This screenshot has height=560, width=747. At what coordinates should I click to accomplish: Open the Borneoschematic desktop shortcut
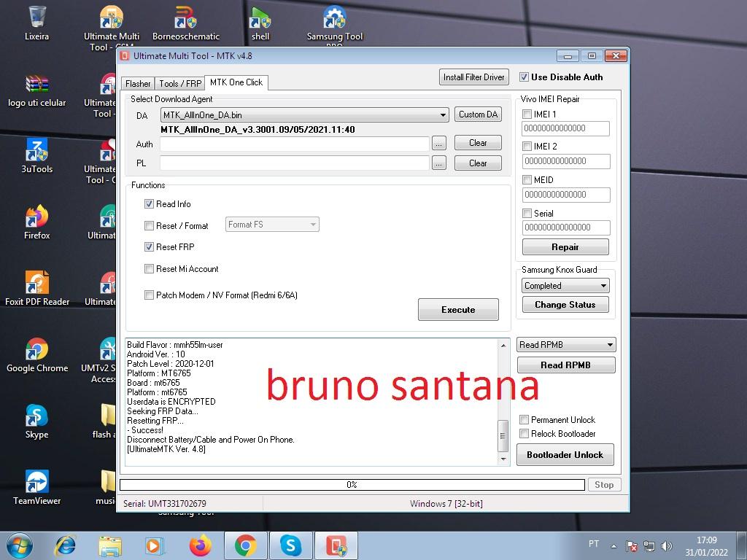click(186, 23)
